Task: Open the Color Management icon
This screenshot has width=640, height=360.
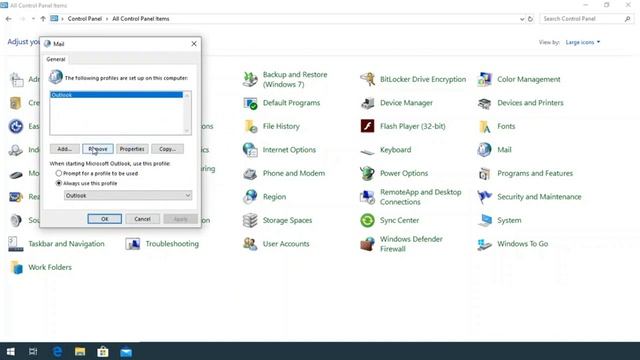Action: click(484, 79)
